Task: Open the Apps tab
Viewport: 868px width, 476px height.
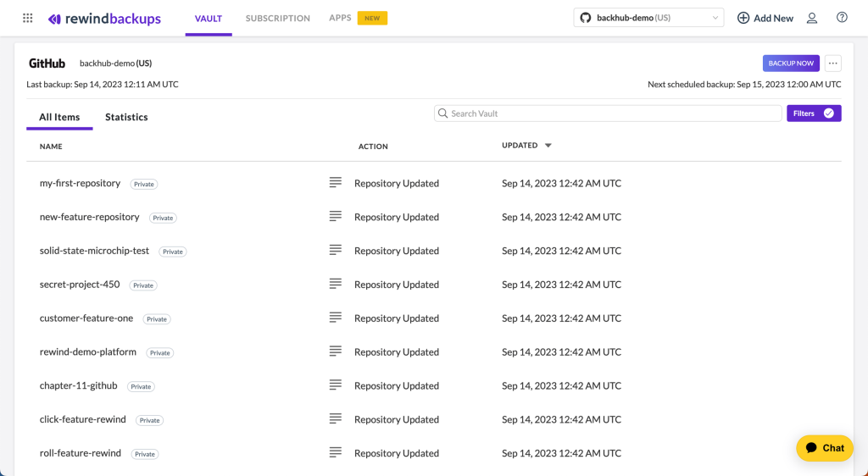Action: click(x=340, y=18)
